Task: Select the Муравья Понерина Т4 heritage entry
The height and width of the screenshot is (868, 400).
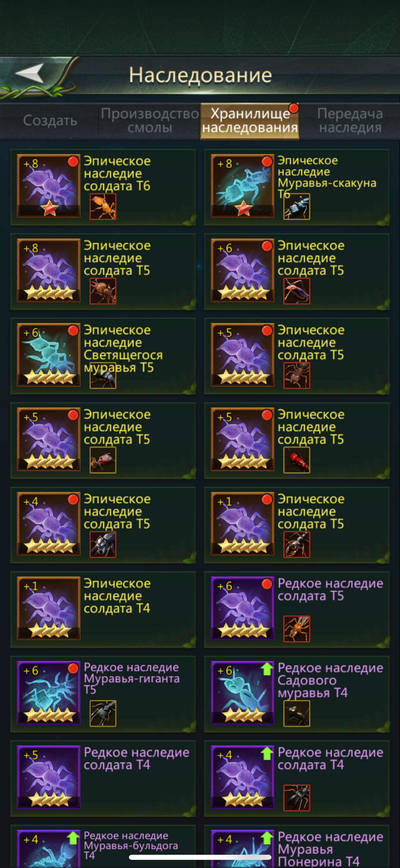Action: pyautogui.click(x=297, y=846)
